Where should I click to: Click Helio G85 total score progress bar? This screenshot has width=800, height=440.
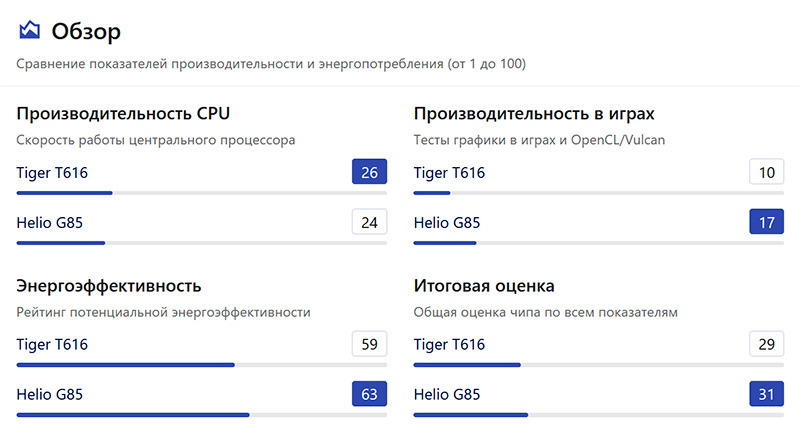tap(598, 414)
